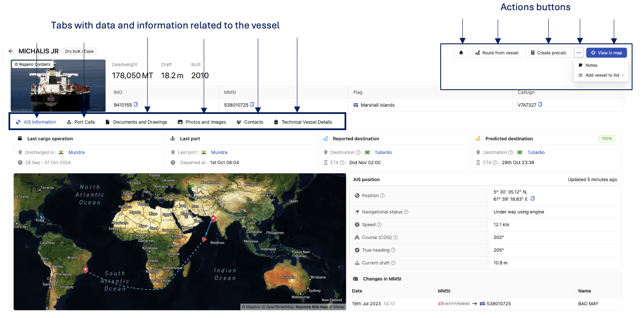This screenshot has height=318, width=644.
Task: Select Notes from the dropdown menu
Action: click(x=591, y=65)
